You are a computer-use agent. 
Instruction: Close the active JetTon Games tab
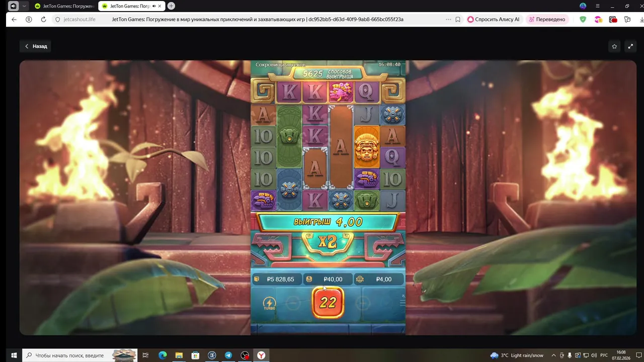(x=160, y=6)
